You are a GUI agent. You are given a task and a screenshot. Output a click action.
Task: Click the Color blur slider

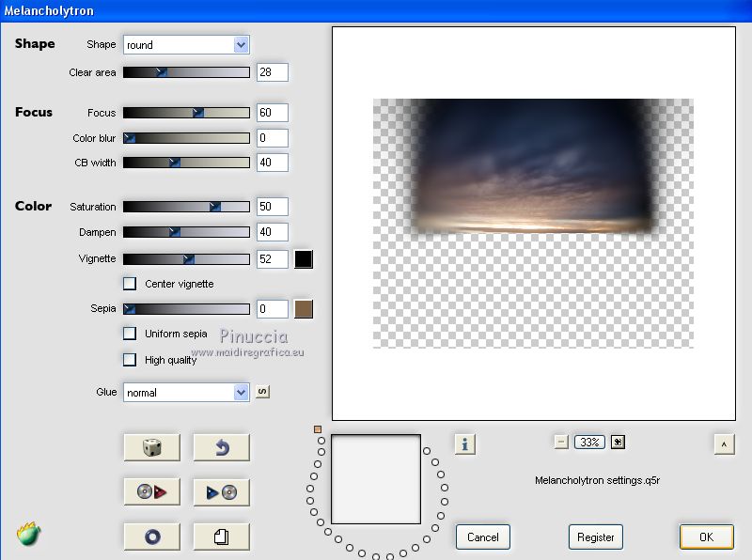pyautogui.click(x=186, y=138)
